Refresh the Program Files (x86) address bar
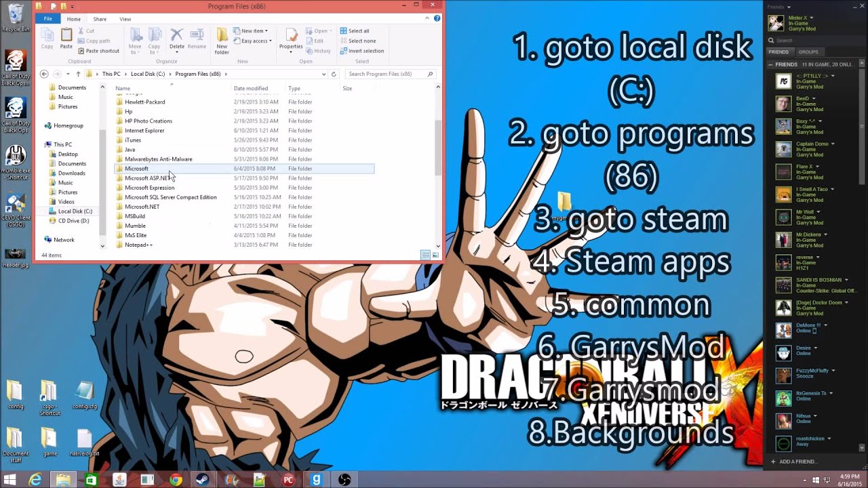 tap(334, 74)
